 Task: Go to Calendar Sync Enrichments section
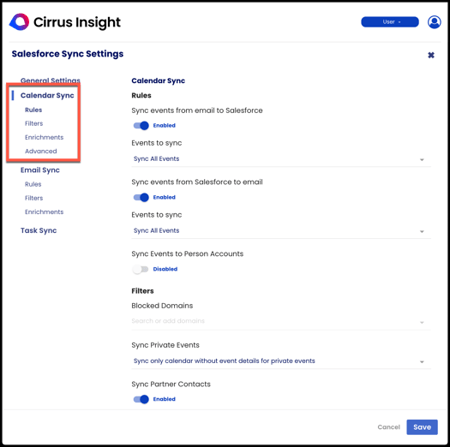click(44, 137)
